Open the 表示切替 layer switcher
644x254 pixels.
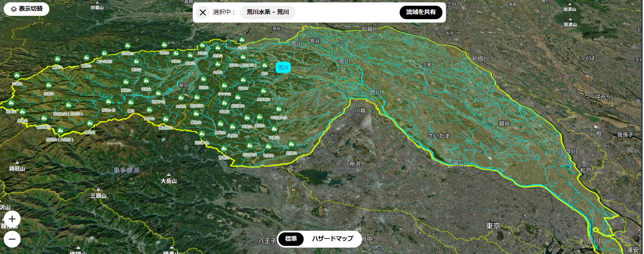pyautogui.click(x=26, y=9)
